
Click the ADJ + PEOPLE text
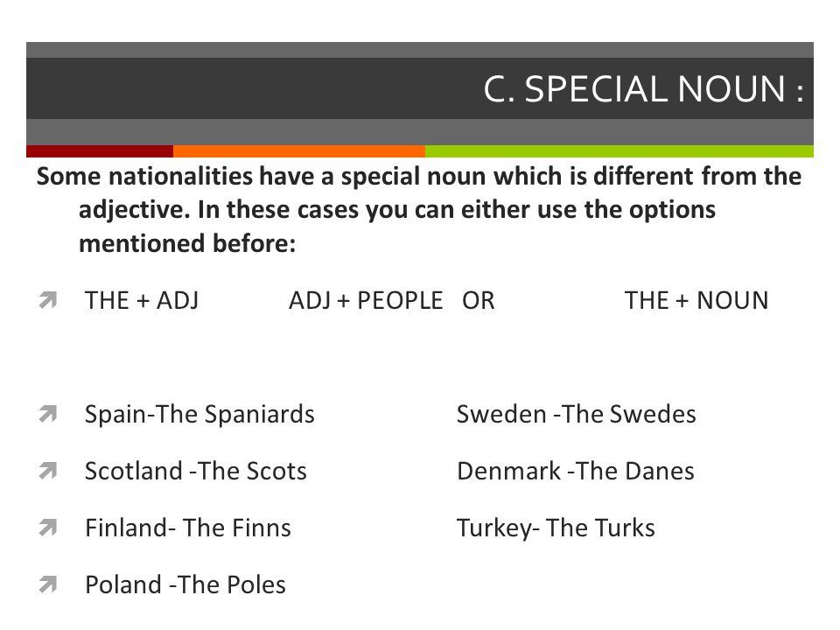366,300
